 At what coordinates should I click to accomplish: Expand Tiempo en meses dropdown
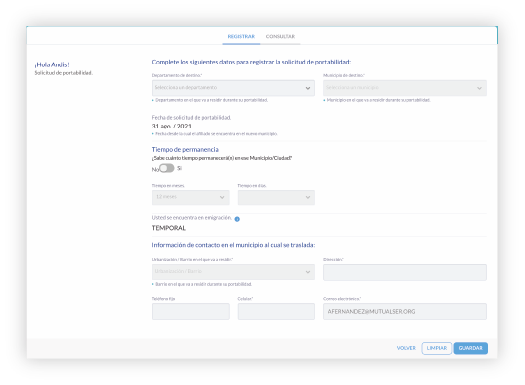click(191, 198)
